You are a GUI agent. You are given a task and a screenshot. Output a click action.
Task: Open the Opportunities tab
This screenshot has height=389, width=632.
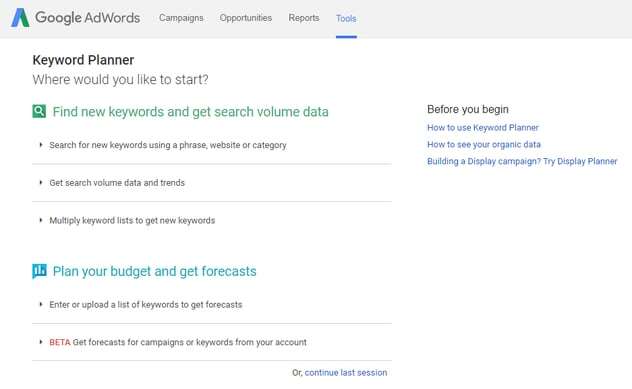pyautogui.click(x=245, y=18)
